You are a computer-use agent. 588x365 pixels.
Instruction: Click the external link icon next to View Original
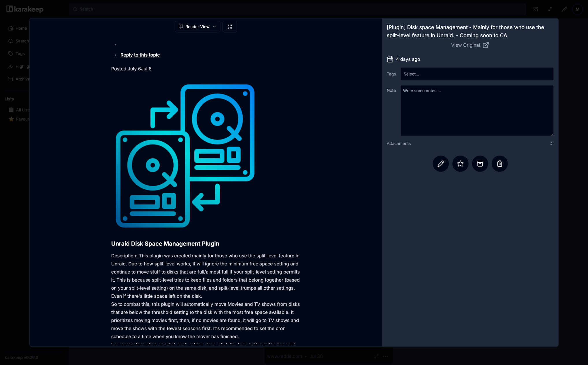(486, 45)
